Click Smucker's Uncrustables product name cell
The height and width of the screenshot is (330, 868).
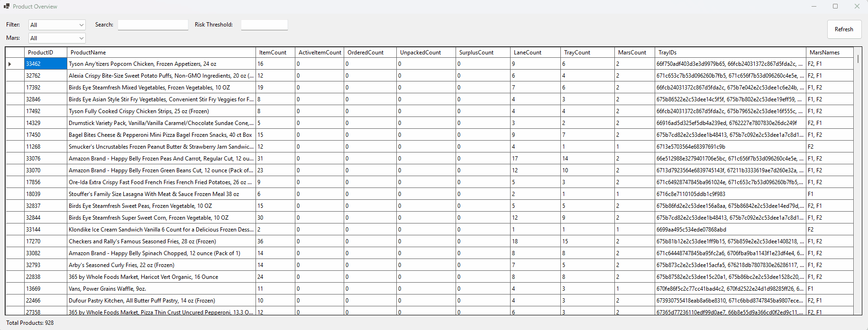pos(161,147)
